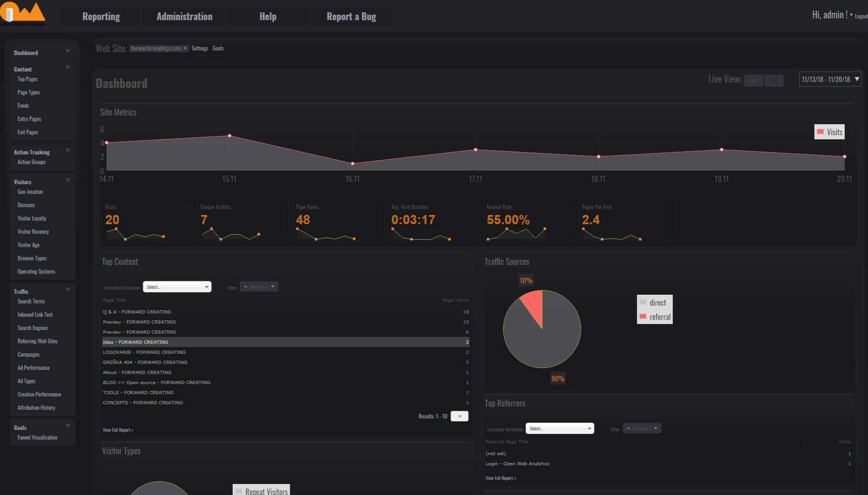Collapse the Dashboard sidebar section arrow
The height and width of the screenshot is (495, 868).
point(67,51)
